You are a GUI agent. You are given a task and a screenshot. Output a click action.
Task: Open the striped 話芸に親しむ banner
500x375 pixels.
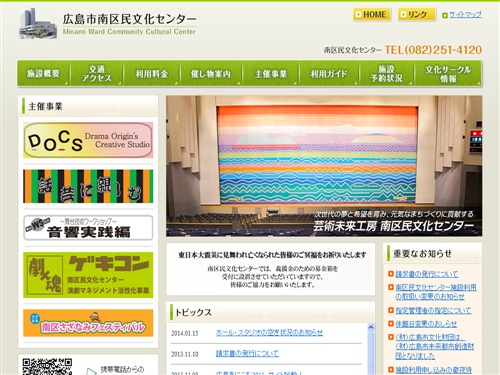(x=88, y=186)
